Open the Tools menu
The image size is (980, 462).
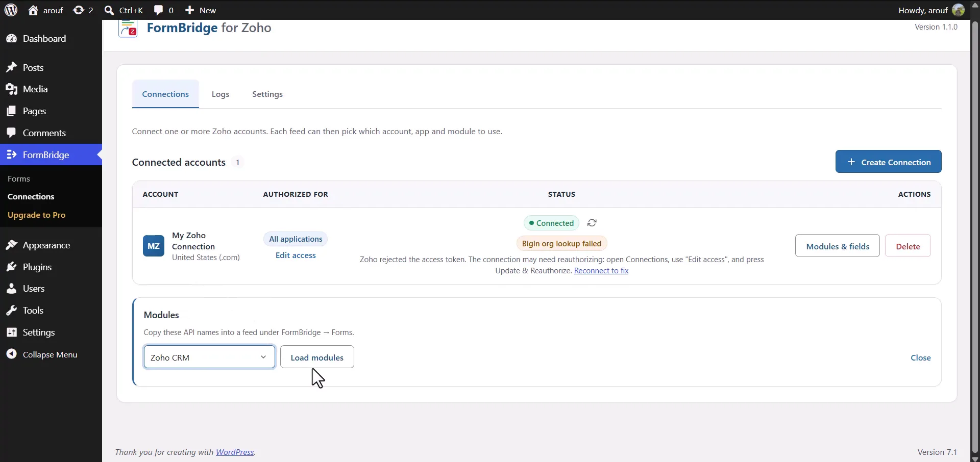[51, 311]
